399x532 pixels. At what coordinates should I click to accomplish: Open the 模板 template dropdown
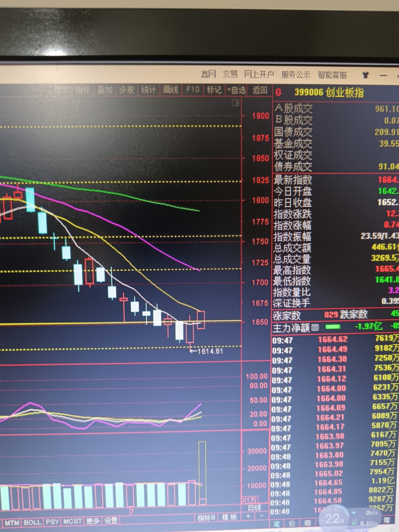229,517
